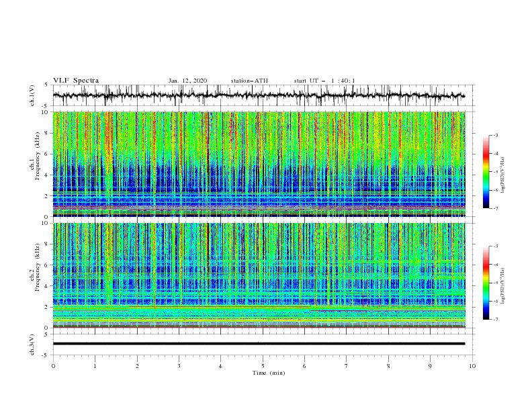
Task: Click inside the ch.2 spectrogram panel
Action: (x=259, y=275)
